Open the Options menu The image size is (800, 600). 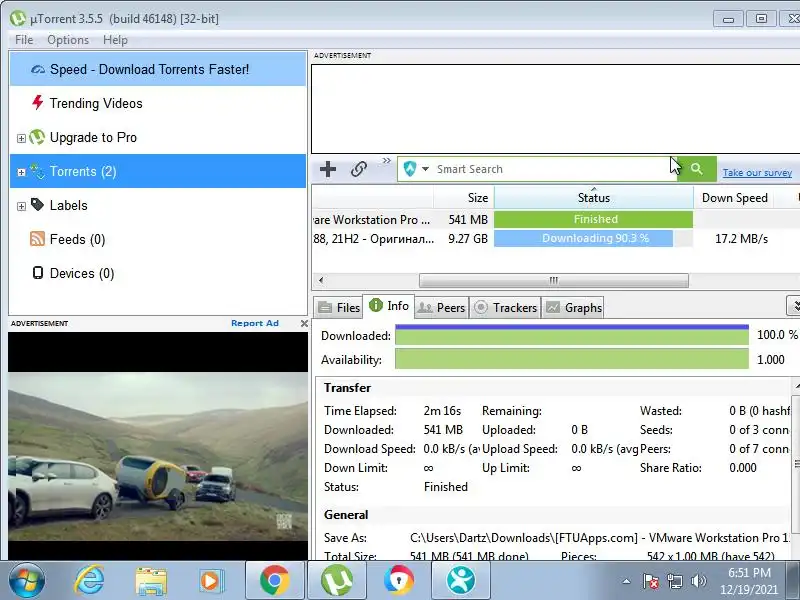point(68,40)
